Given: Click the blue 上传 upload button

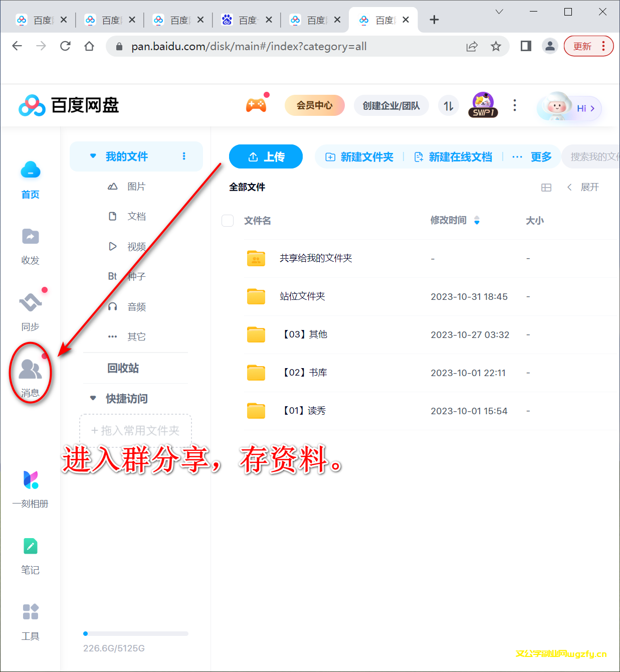Looking at the screenshot, I should [x=266, y=156].
